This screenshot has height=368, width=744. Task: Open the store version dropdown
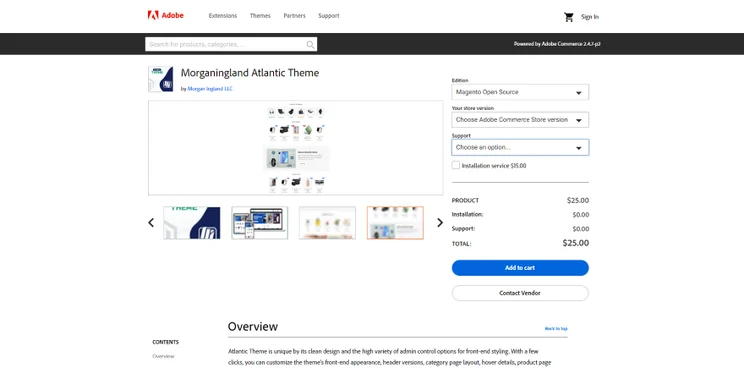pos(520,120)
